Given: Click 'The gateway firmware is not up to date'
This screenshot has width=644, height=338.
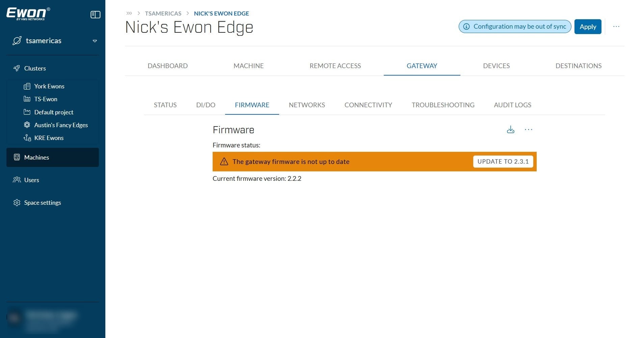Looking at the screenshot, I should [x=291, y=162].
